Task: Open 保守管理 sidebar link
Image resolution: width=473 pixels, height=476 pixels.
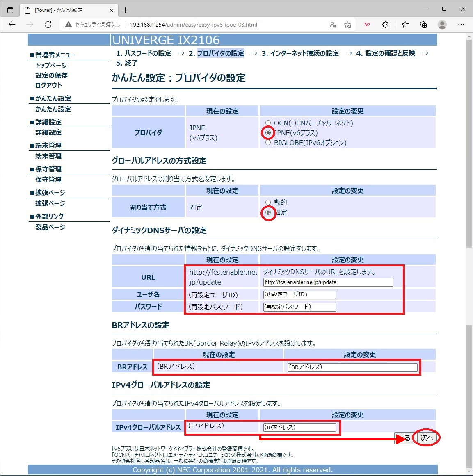Action: pyautogui.click(x=48, y=180)
